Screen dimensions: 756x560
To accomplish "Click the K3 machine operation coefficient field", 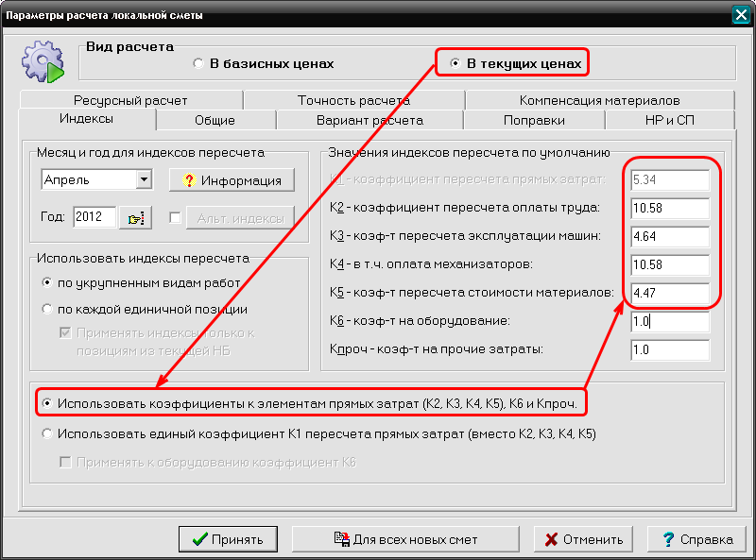I will pos(670,236).
